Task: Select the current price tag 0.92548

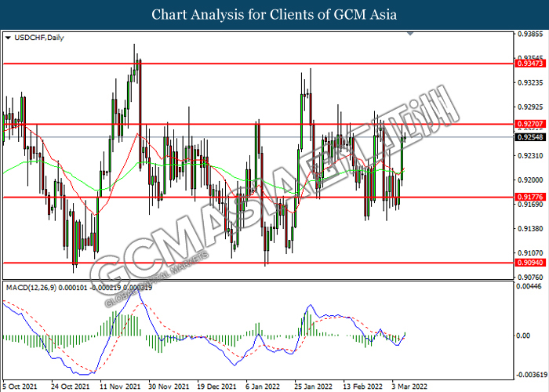Action: [530, 137]
